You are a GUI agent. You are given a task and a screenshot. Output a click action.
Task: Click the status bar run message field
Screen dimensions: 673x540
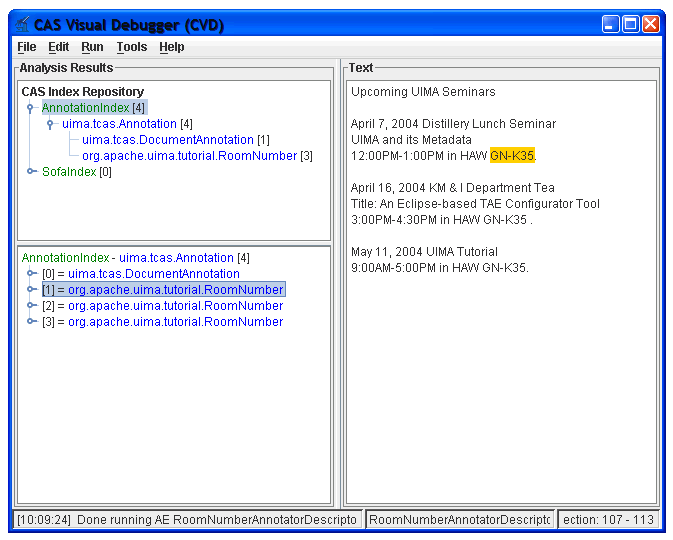(188, 520)
